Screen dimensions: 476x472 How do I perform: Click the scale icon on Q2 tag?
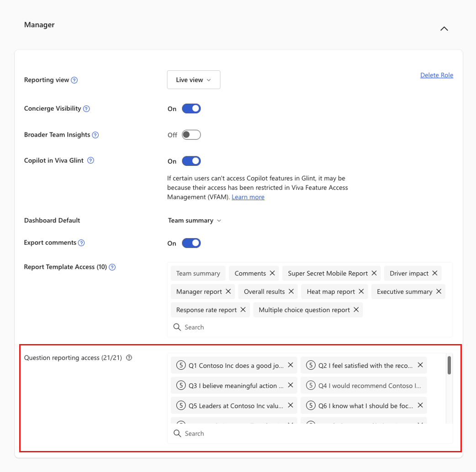coord(311,365)
